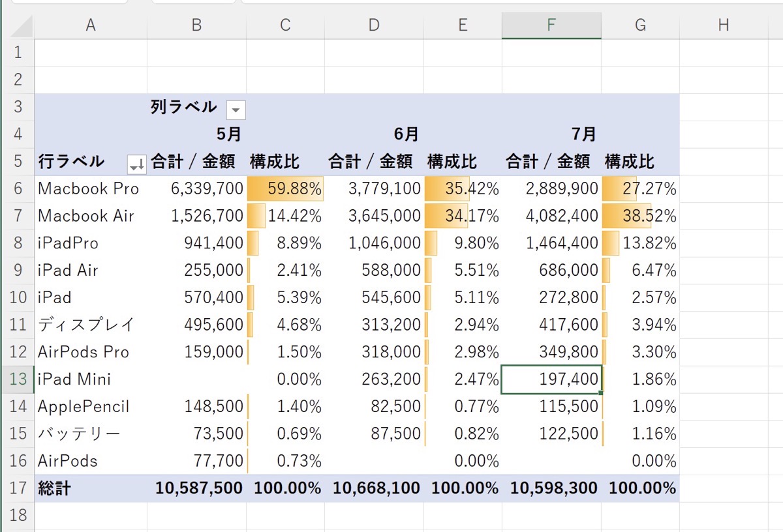Select the iPad Air row label
Viewport: 783px width, 532px height.
click(x=91, y=271)
